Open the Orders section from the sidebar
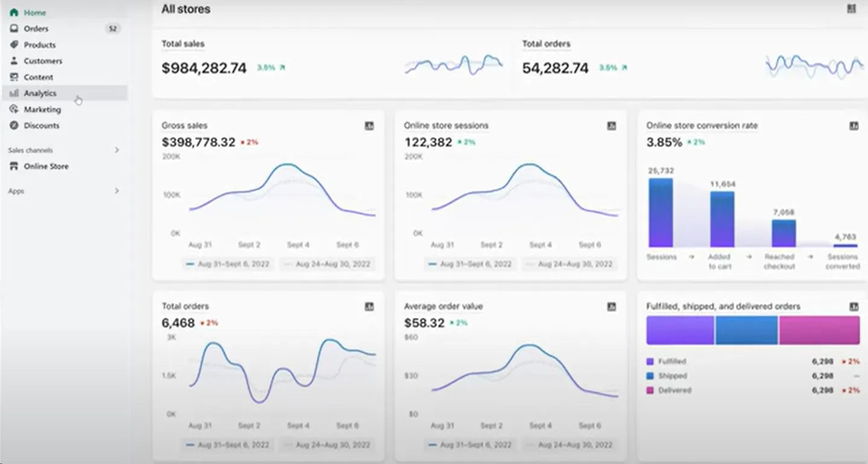The height and width of the screenshot is (464, 868). (x=36, y=28)
